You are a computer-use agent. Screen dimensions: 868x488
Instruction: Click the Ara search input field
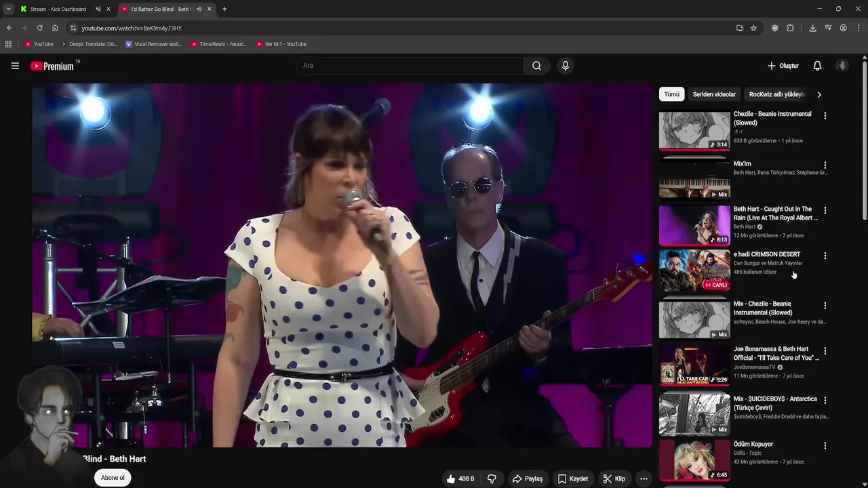pyautogui.click(x=409, y=66)
